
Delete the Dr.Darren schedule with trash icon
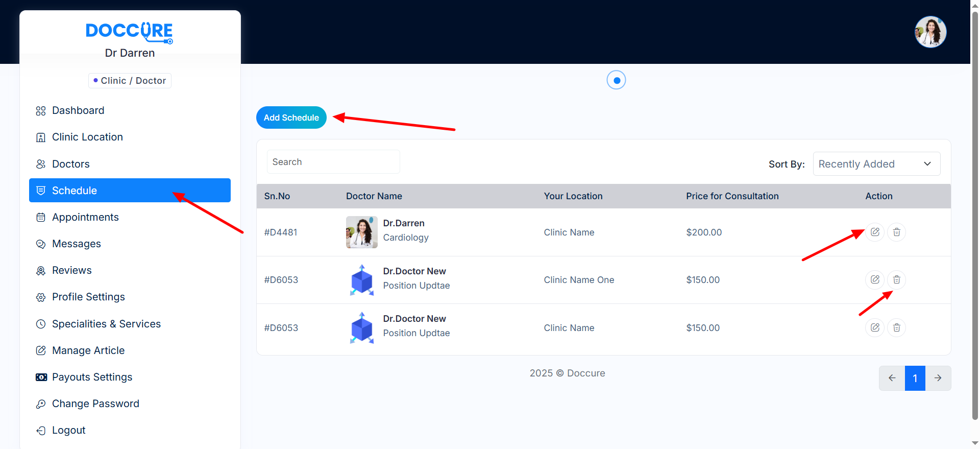[x=896, y=232]
